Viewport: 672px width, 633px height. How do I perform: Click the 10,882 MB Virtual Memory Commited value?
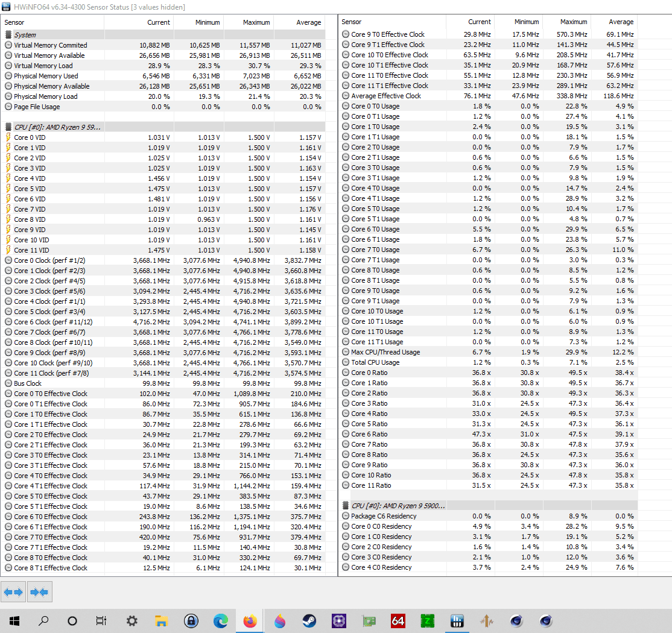(154, 45)
